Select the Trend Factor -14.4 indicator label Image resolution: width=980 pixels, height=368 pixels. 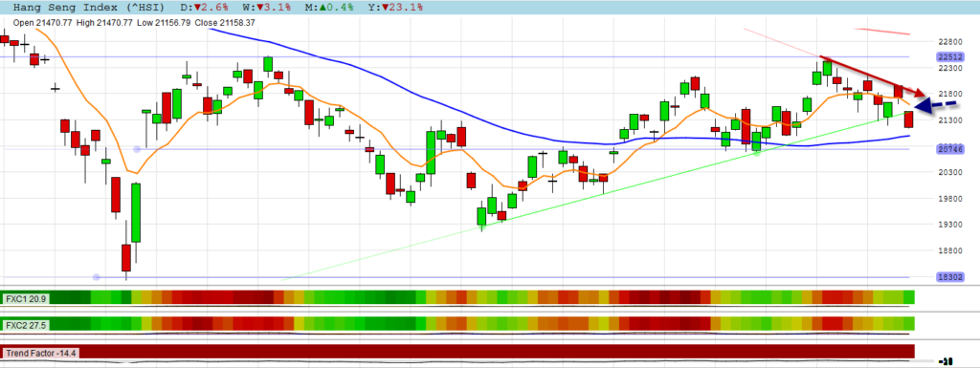41,353
